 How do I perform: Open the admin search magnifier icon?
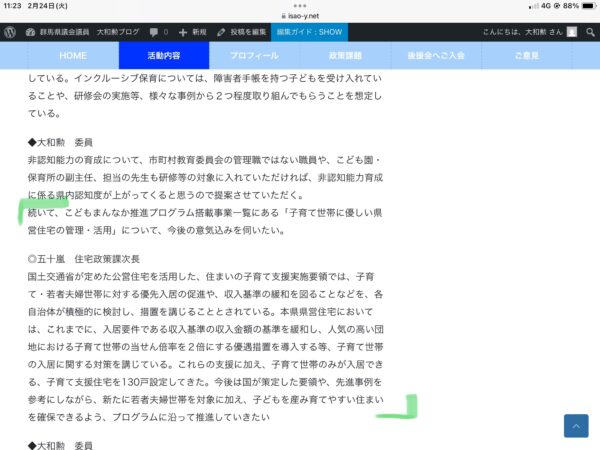coord(590,32)
